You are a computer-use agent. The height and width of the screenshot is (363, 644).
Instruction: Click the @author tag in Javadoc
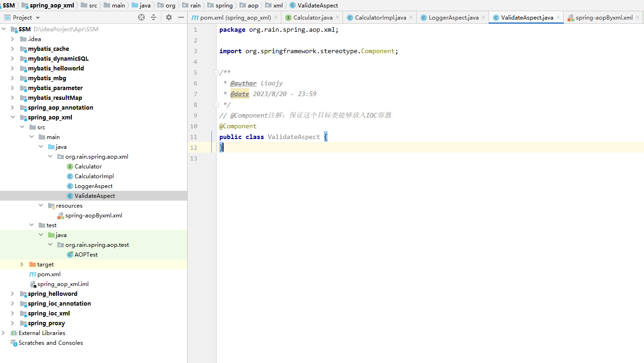pyautogui.click(x=243, y=83)
